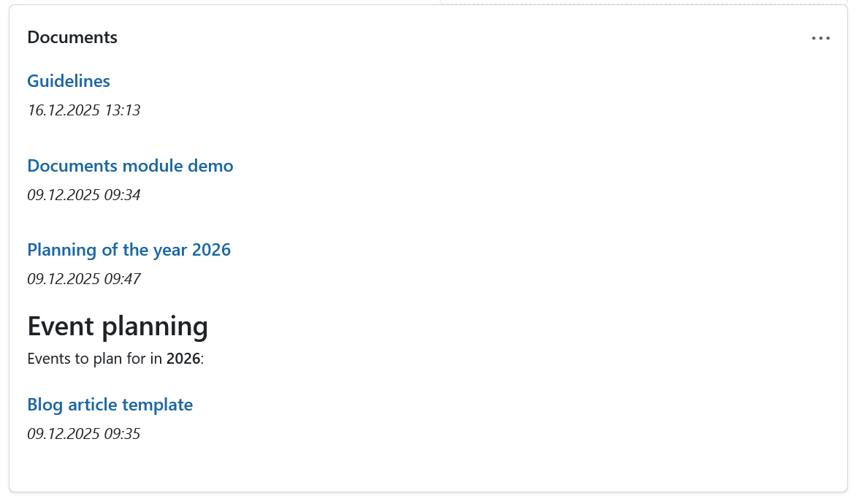Image resolution: width=856 pixels, height=504 pixels.
Task: Click the Guidelines hyperlink
Action: (68, 81)
